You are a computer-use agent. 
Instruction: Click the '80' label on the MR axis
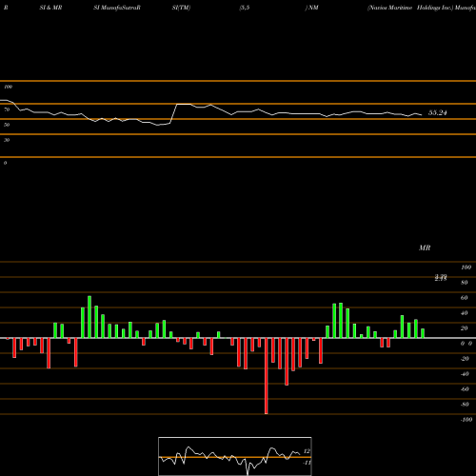[x=465, y=283]
